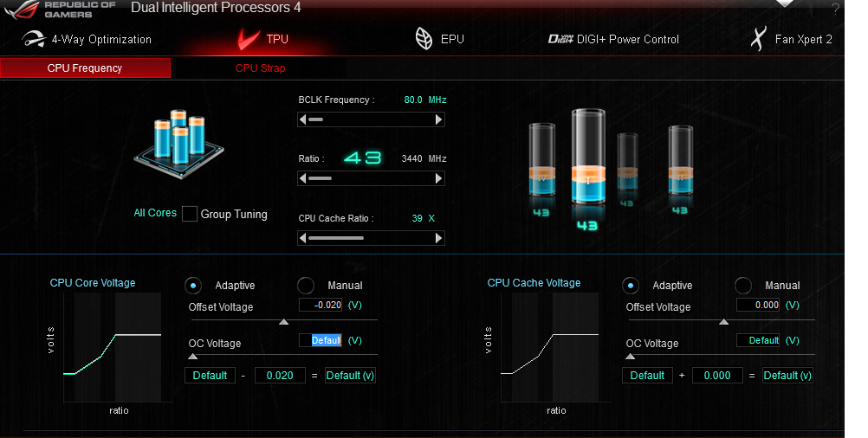The height and width of the screenshot is (438, 868).
Task: Click the 3440 MHz frequency value
Action: tap(424, 158)
